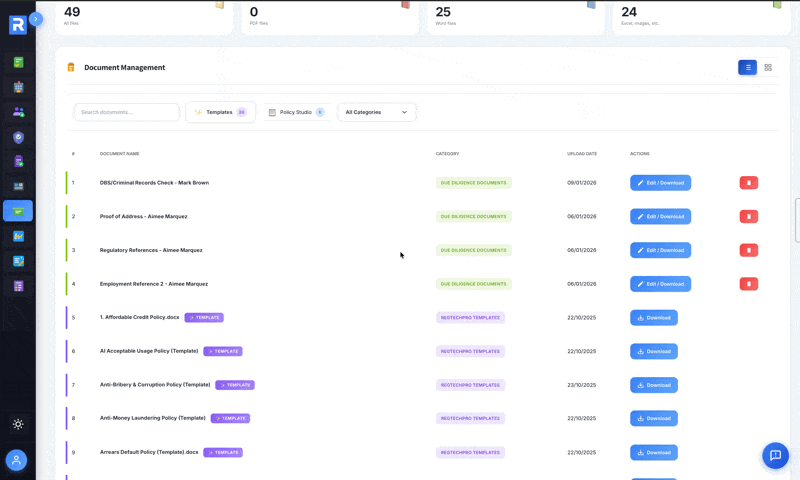This screenshot has width=800, height=480.
Task: Click the 49 All files stat card
Action: [x=143, y=17]
